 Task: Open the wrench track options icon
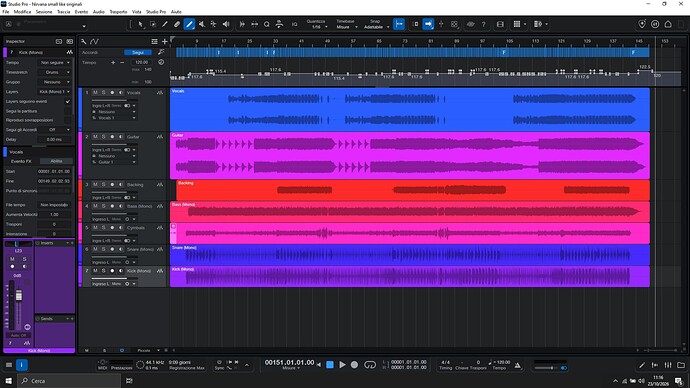click(84, 41)
